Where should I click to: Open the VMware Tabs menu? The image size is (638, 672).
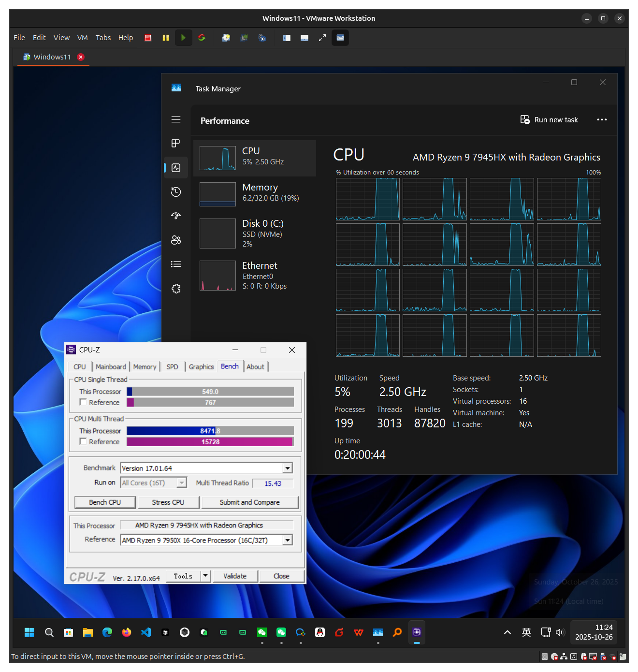103,38
